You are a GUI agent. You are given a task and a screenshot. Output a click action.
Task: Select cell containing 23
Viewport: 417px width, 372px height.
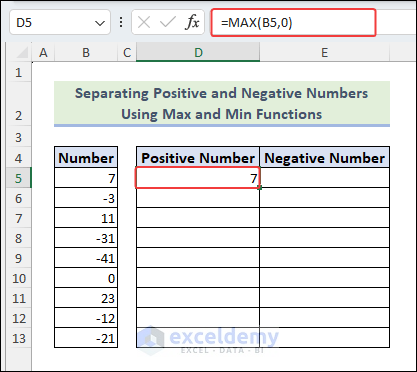[x=86, y=298]
